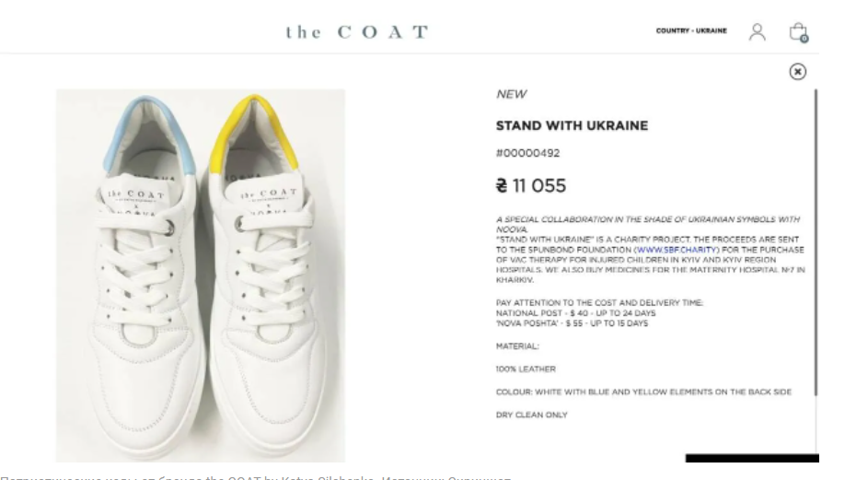Screen dimensions: 868x480
Task: Close the product details panel
Action: pyautogui.click(x=798, y=72)
